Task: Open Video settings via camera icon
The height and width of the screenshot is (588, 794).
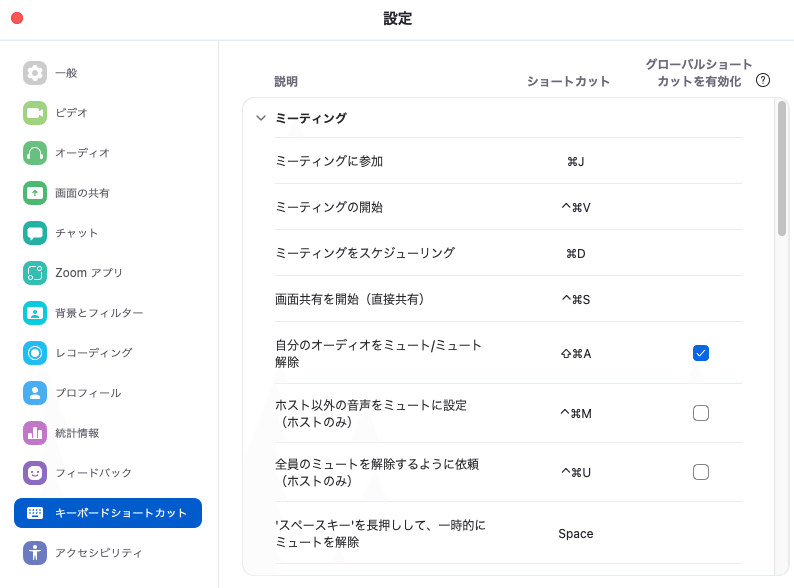Action: point(35,113)
